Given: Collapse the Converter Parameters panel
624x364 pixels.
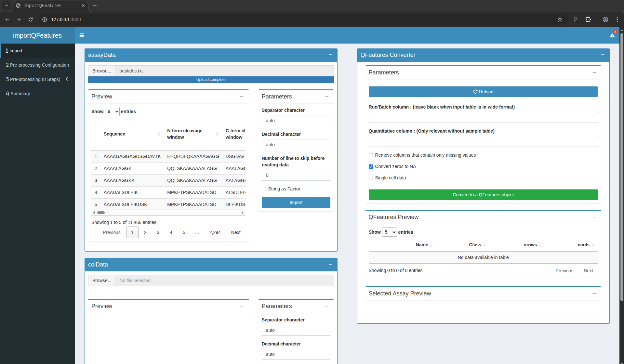Looking at the screenshot, I should point(594,72).
